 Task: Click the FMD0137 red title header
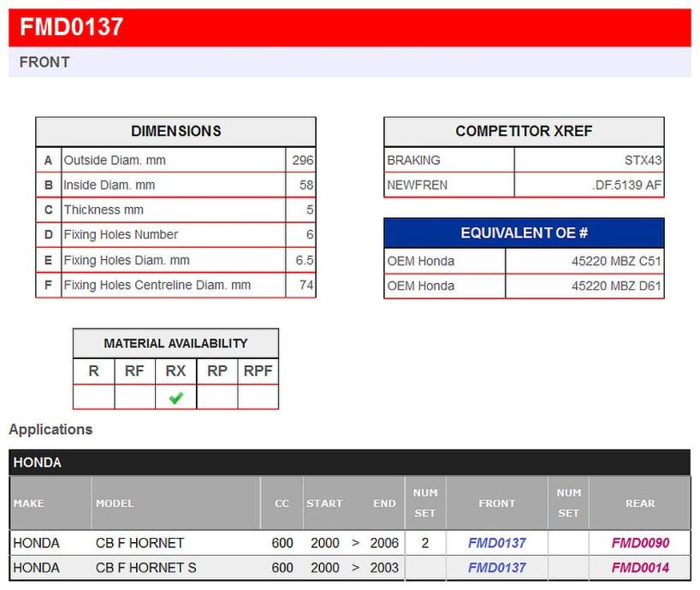point(349,27)
